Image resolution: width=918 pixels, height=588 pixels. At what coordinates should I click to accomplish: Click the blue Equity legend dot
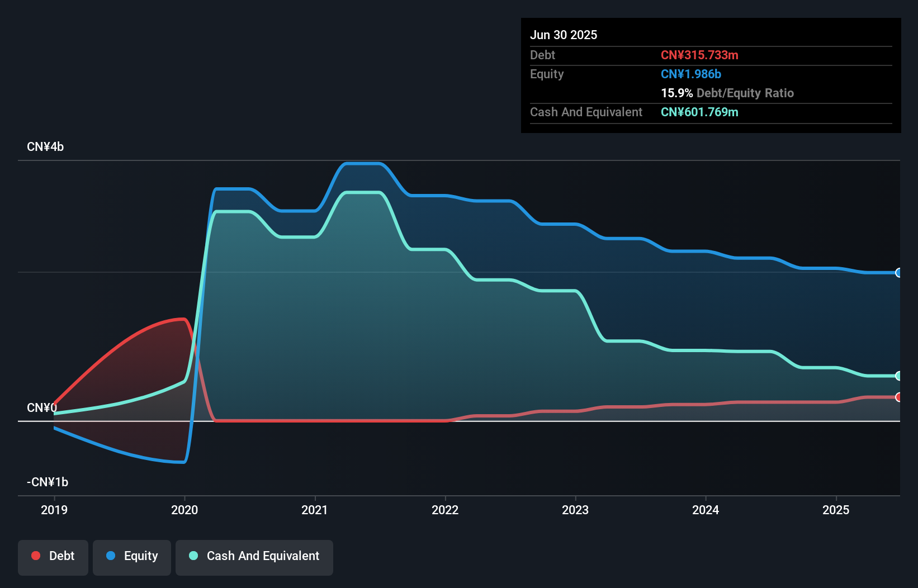(x=111, y=556)
